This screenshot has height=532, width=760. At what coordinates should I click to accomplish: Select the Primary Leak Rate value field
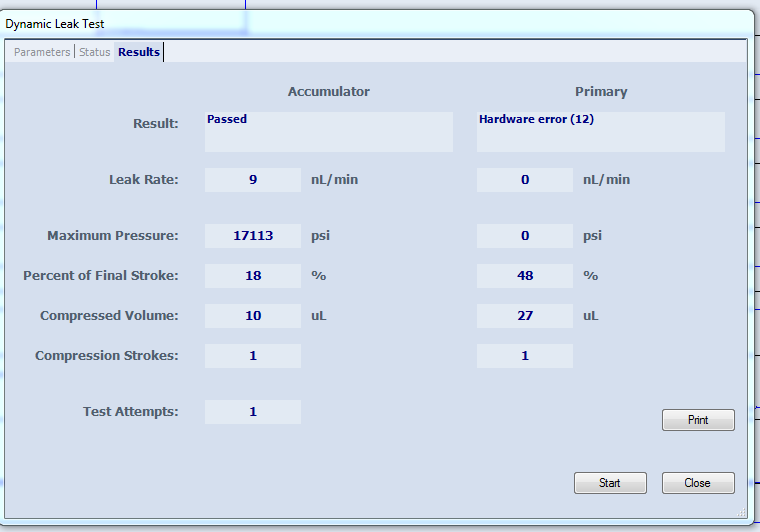pos(525,180)
